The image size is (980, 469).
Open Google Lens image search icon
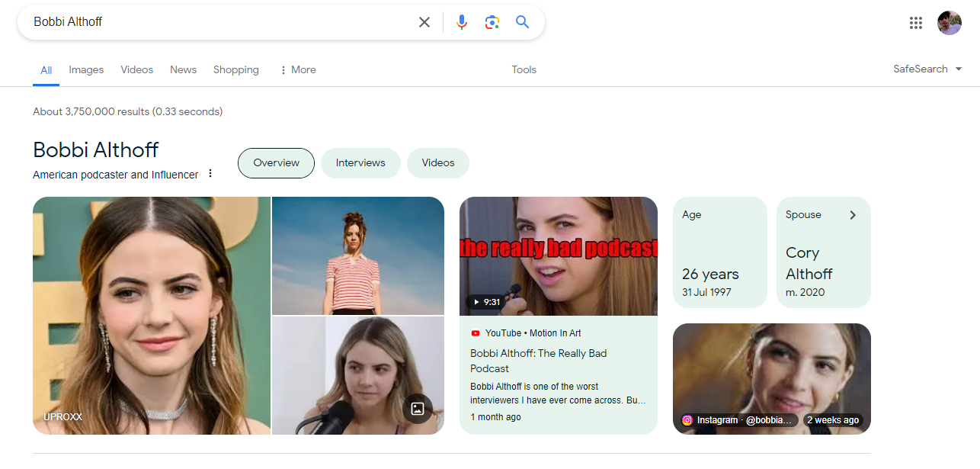[x=492, y=22]
